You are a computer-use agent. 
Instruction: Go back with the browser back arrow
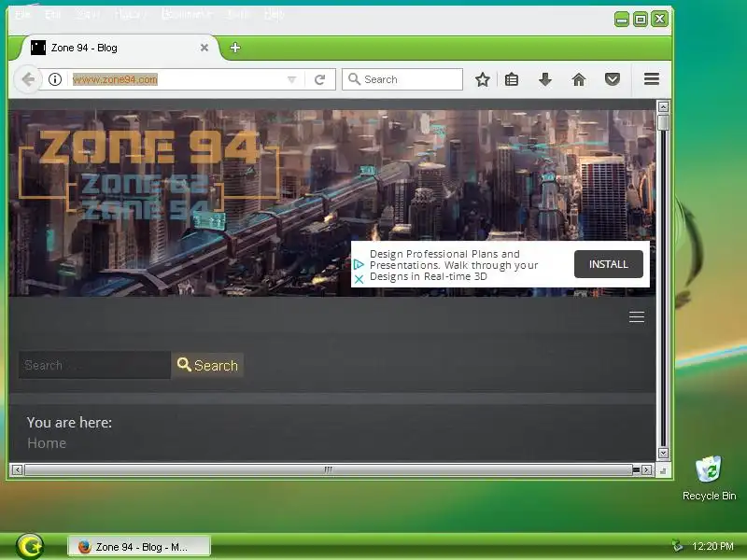click(x=28, y=79)
